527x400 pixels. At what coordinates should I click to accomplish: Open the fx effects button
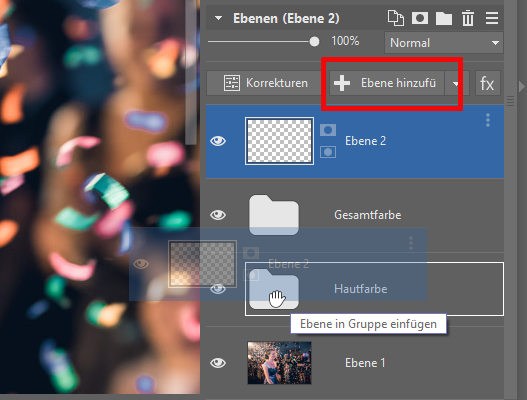(x=487, y=83)
